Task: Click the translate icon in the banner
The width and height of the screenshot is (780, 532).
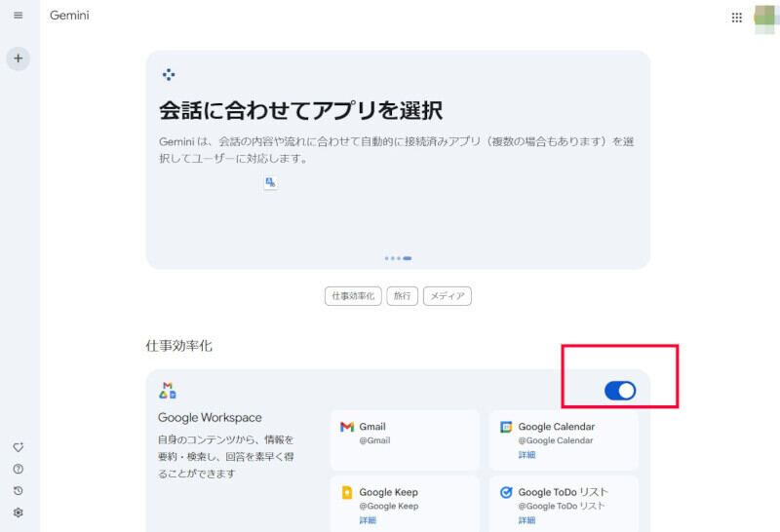Action: point(270,182)
